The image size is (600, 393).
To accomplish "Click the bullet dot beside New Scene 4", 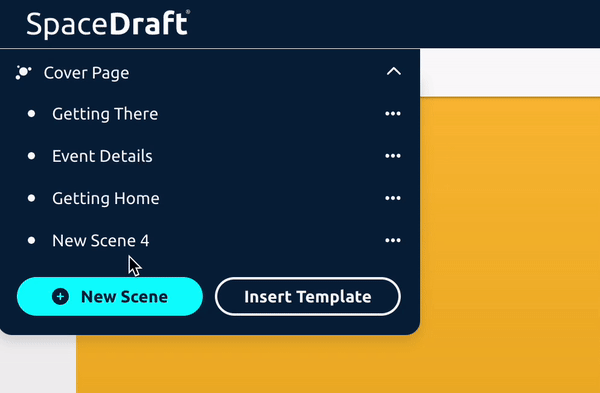I will pos(32,240).
